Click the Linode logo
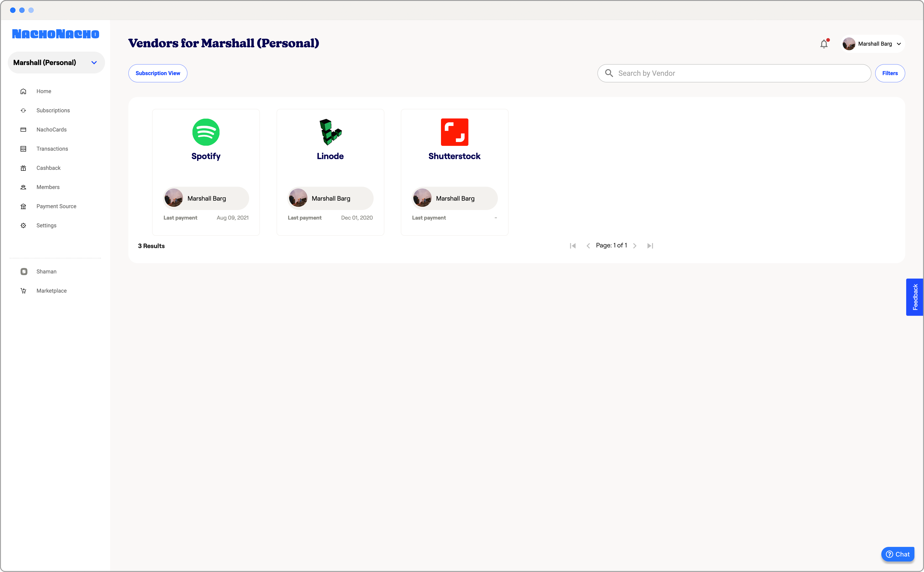Screen dimensions: 924x572 tap(330, 132)
